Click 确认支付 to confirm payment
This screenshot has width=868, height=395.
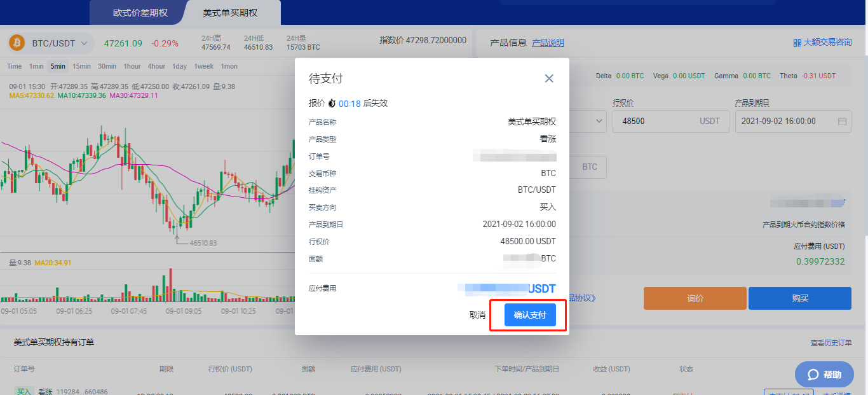click(x=530, y=315)
